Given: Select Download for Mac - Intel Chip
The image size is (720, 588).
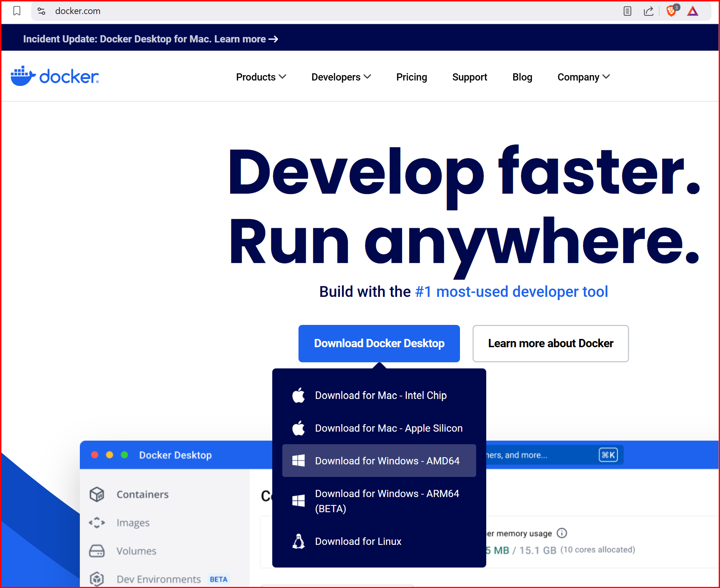Looking at the screenshot, I should [379, 395].
